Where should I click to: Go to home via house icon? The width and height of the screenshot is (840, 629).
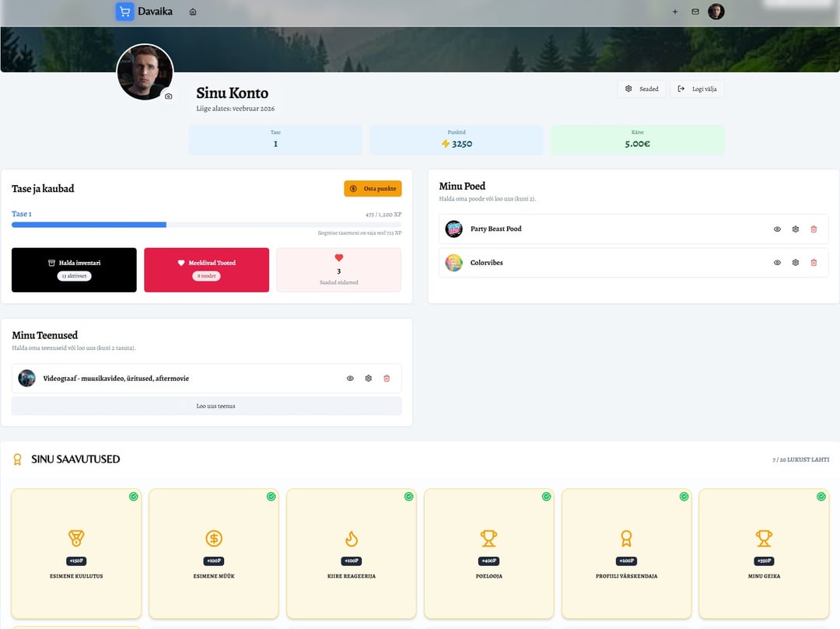(193, 12)
